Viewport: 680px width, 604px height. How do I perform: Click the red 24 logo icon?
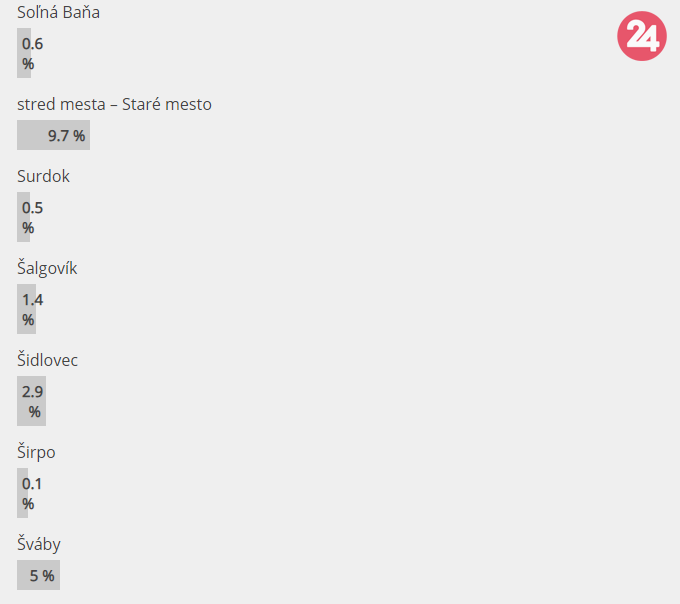pos(641,38)
